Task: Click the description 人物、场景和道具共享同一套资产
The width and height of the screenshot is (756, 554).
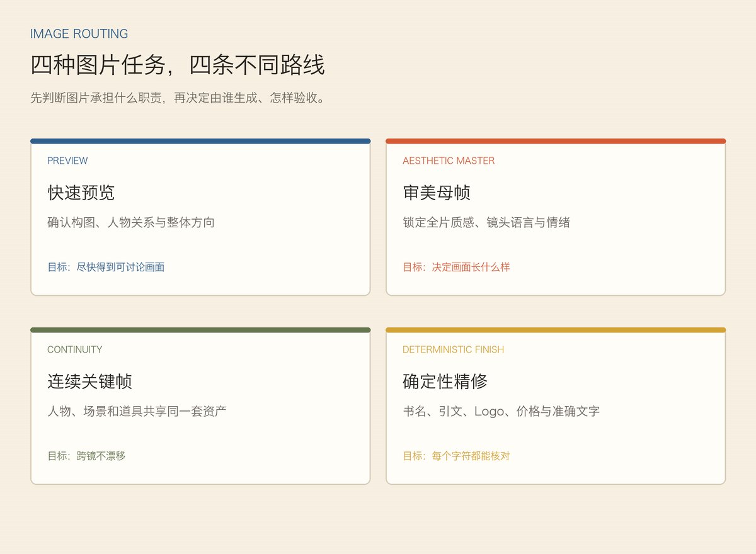Action: pos(137,411)
